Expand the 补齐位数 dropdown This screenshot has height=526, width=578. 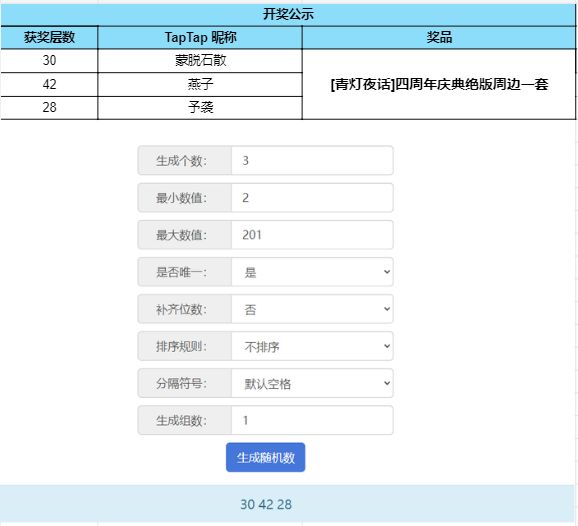(x=312, y=309)
